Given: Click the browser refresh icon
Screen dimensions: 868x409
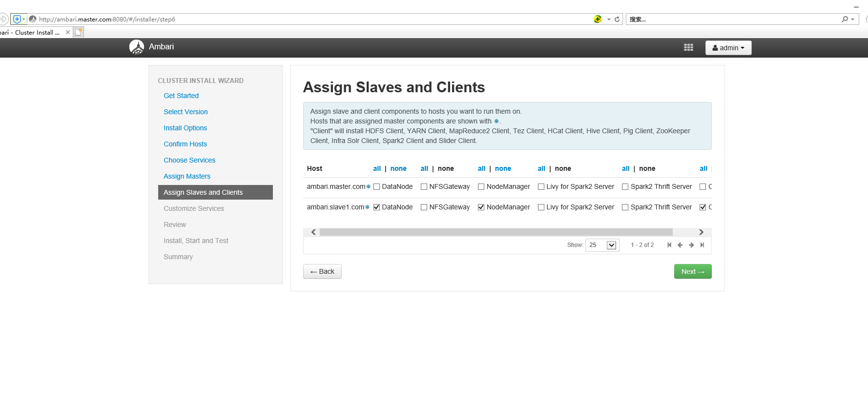Looking at the screenshot, I should [x=617, y=19].
